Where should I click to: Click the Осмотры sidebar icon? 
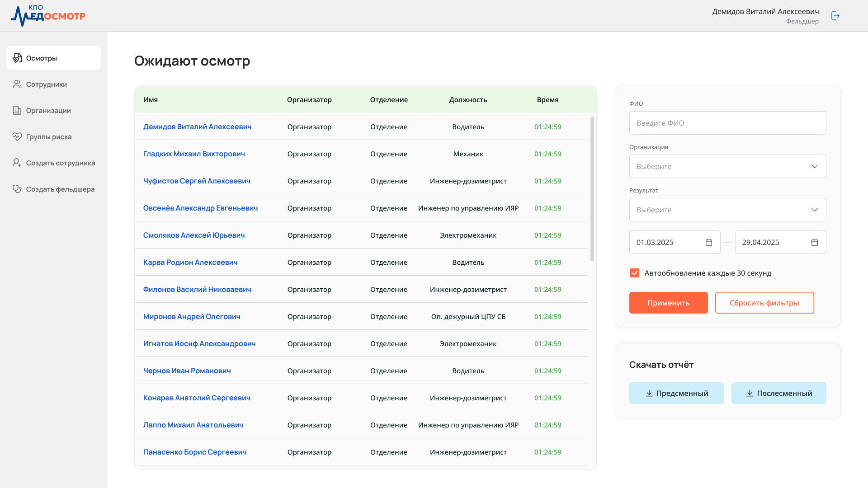click(x=17, y=58)
